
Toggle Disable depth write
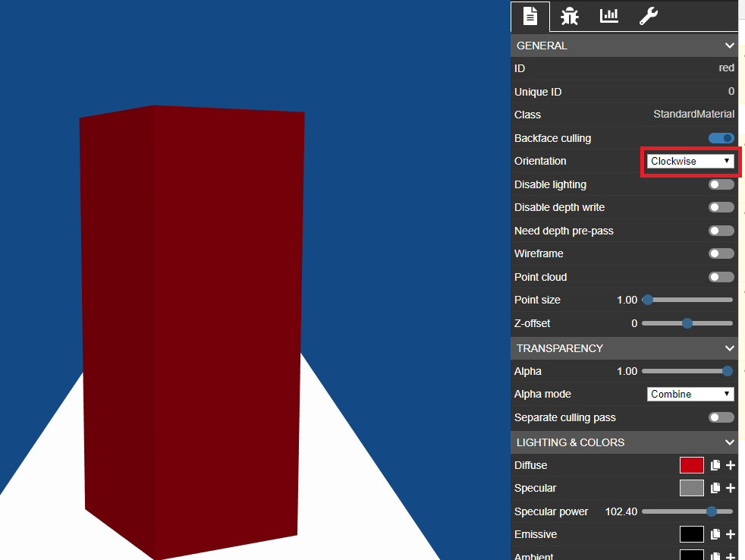coord(721,207)
